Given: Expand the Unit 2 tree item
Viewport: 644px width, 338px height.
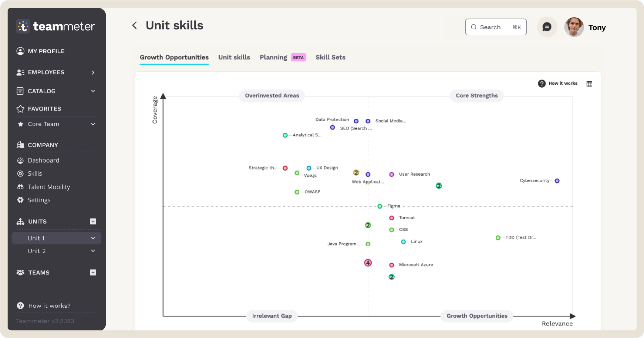Looking at the screenshot, I should click(x=93, y=251).
